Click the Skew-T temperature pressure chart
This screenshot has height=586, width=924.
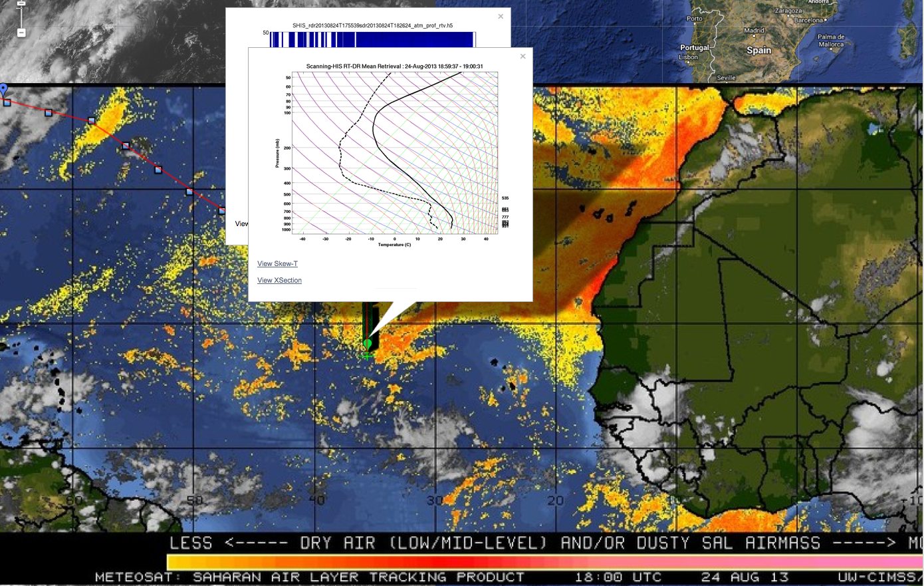click(396, 152)
